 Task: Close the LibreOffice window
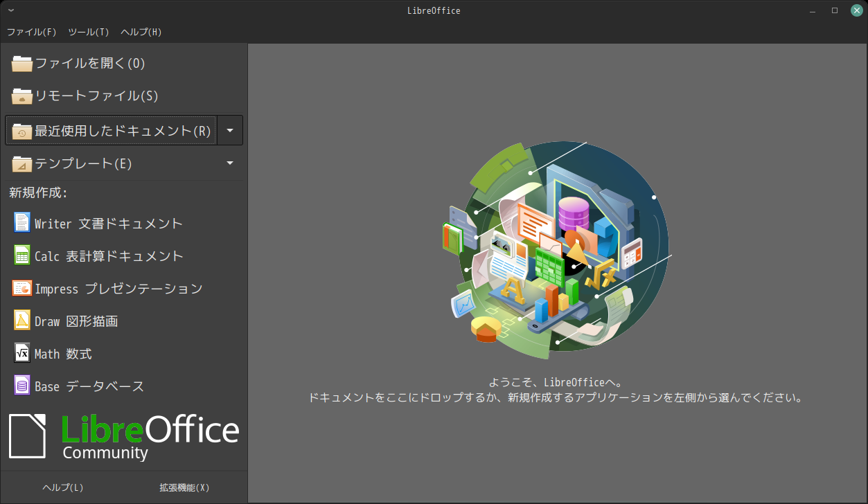pos(856,10)
